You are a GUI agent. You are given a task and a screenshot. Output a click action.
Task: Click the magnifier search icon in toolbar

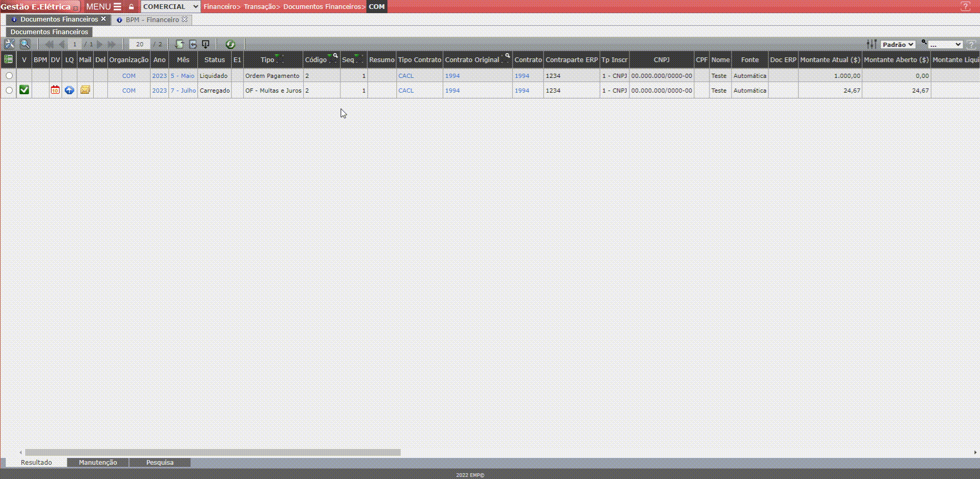pos(25,44)
